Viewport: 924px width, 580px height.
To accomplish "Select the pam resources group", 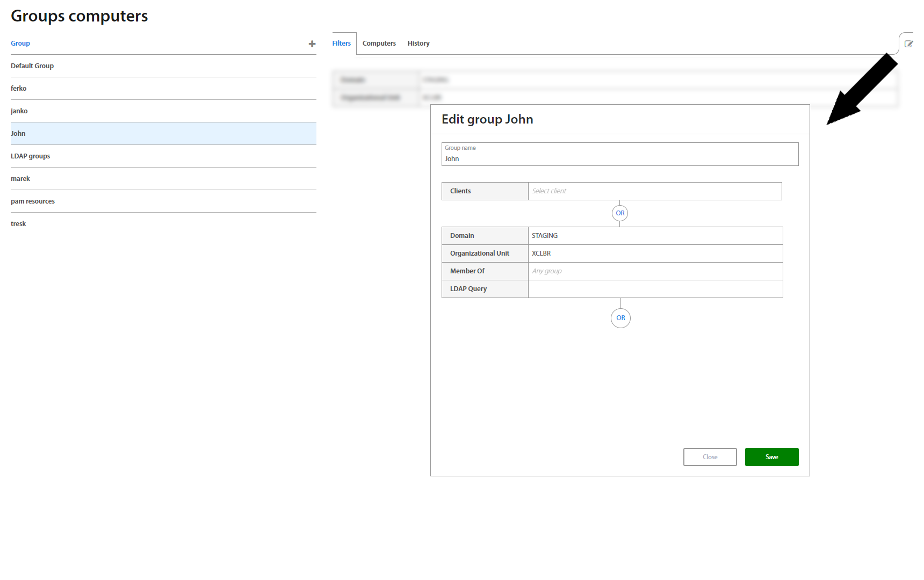I will 33,201.
